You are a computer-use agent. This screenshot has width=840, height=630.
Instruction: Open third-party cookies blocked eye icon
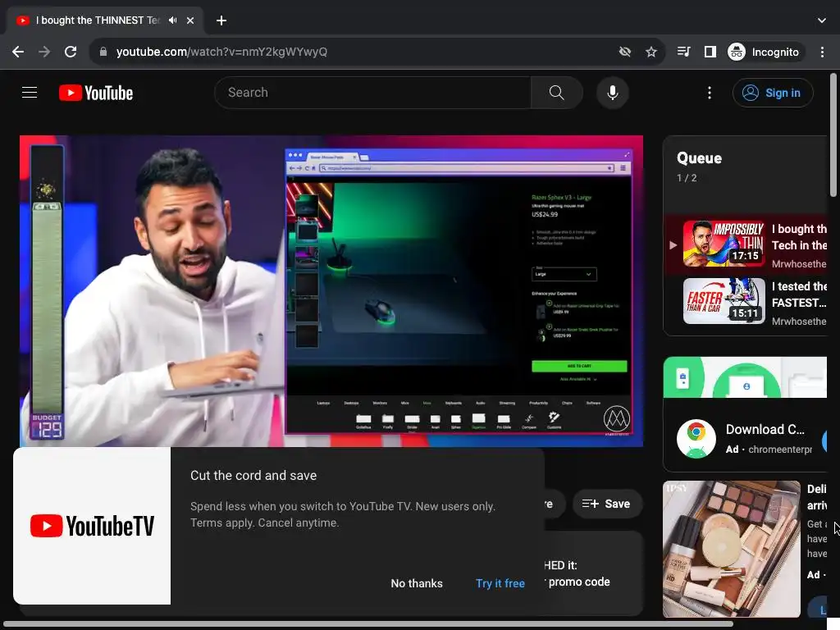point(624,52)
